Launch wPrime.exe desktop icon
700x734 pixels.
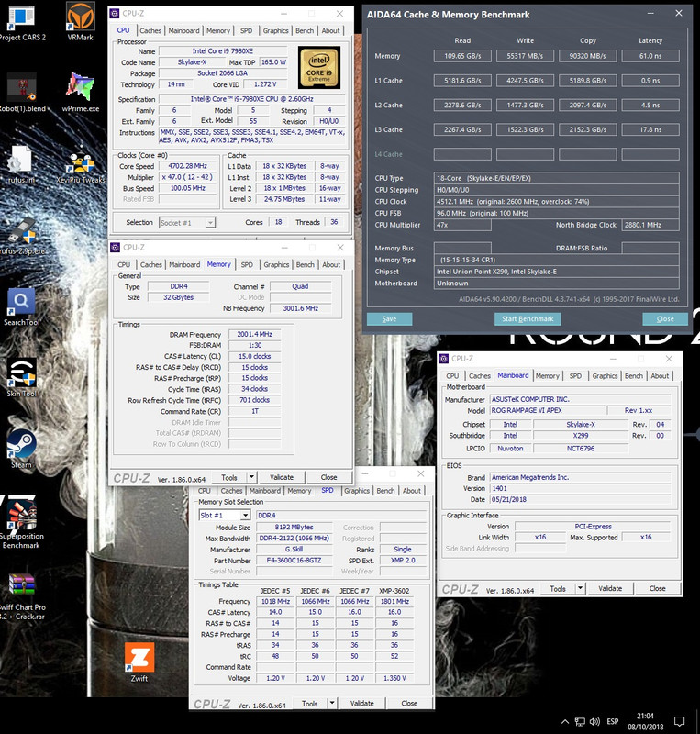pyautogui.click(x=80, y=93)
